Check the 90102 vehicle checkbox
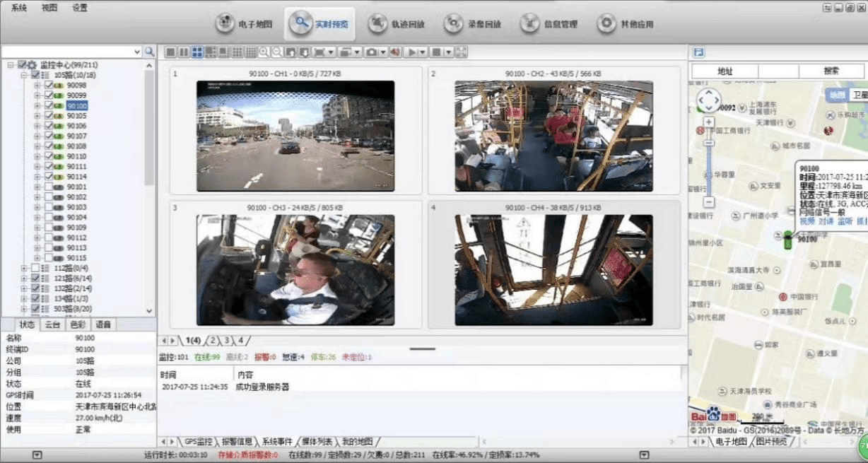This screenshot has width=868, height=463. click(x=49, y=197)
